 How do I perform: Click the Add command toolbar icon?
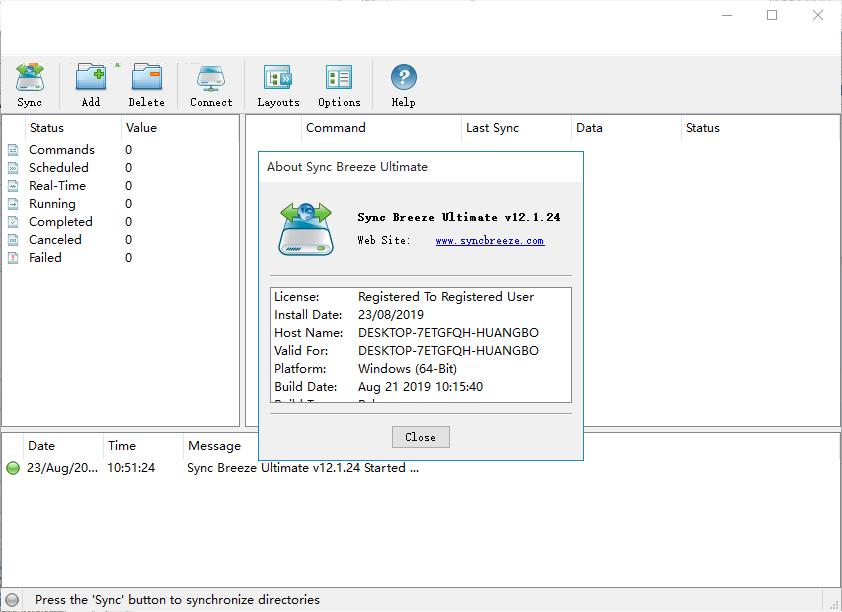coord(91,84)
